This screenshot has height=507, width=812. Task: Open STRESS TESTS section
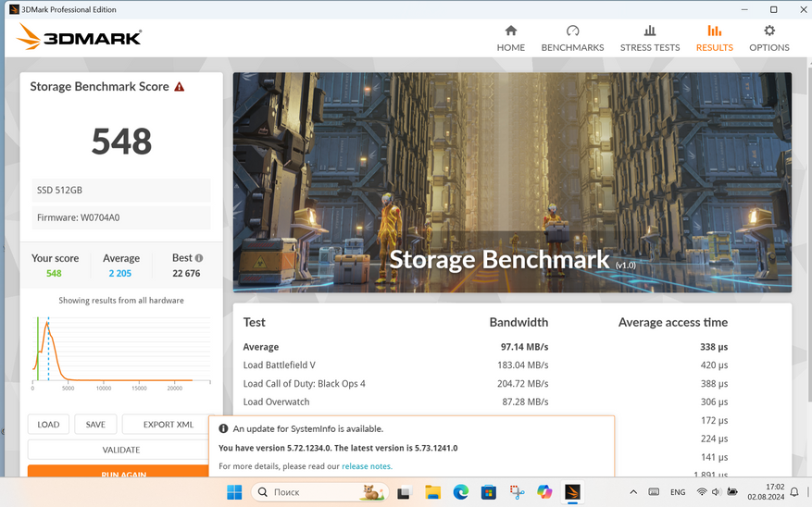coord(649,39)
